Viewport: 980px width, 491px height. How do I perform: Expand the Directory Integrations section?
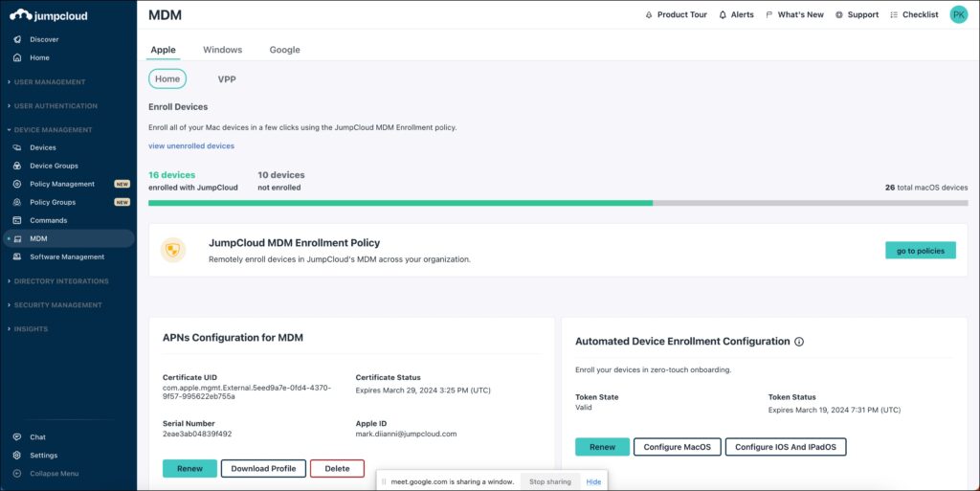pyautogui.click(x=61, y=281)
